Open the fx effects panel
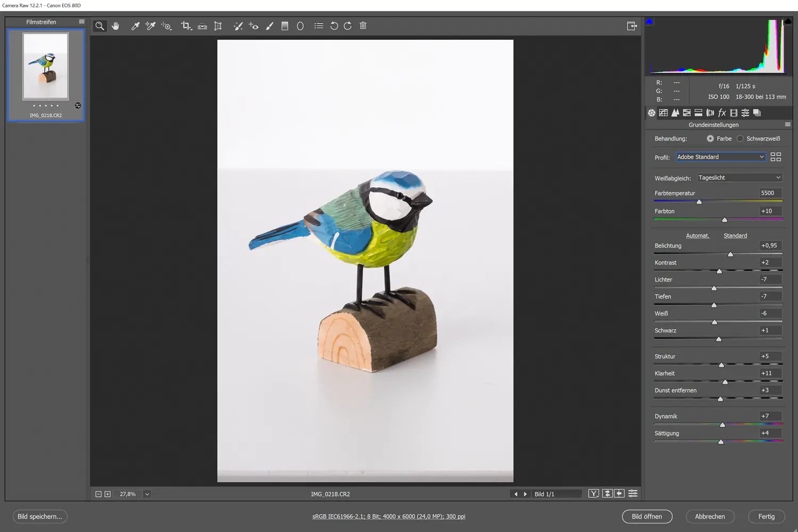The width and height of the screenshot is (798, 532). click(x=722, y=112)
